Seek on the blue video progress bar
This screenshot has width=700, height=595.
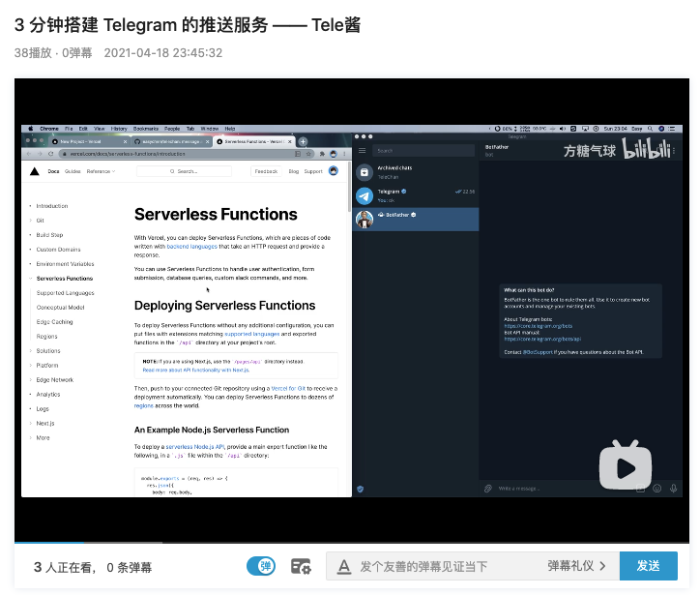click(49, 543)
